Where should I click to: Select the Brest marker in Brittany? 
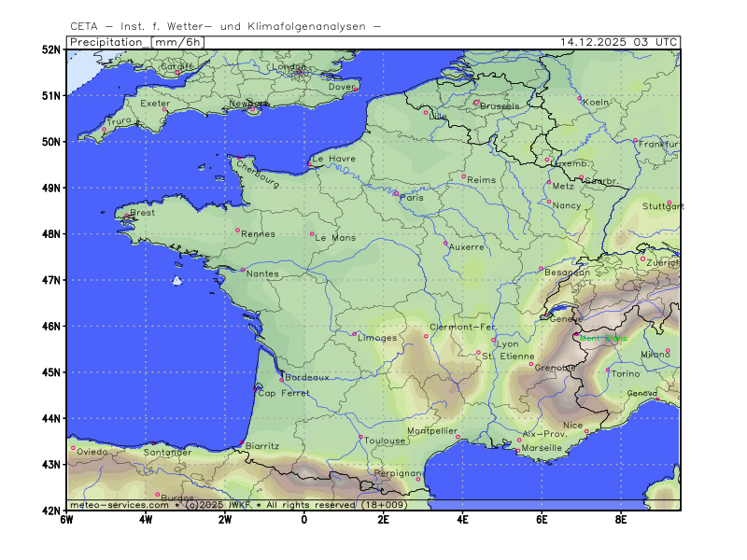pyautogui.click(x=126, y=217)
